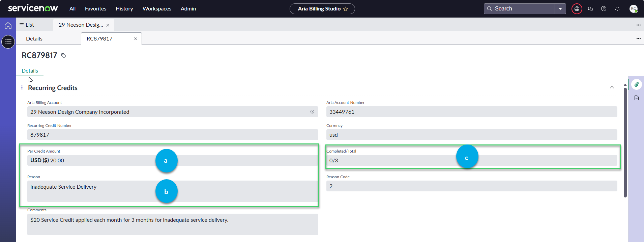Open the home icon in sidebar
Viewport: 644px width, 242px height.
click(x=8, y=26)
